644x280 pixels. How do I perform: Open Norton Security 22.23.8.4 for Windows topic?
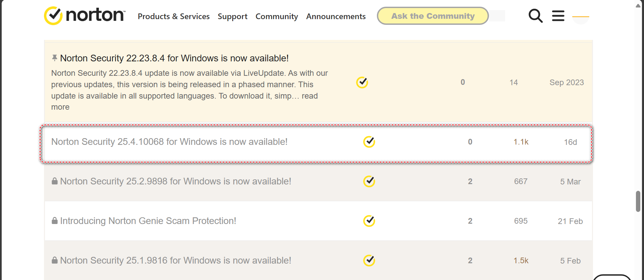click(174, 58)
